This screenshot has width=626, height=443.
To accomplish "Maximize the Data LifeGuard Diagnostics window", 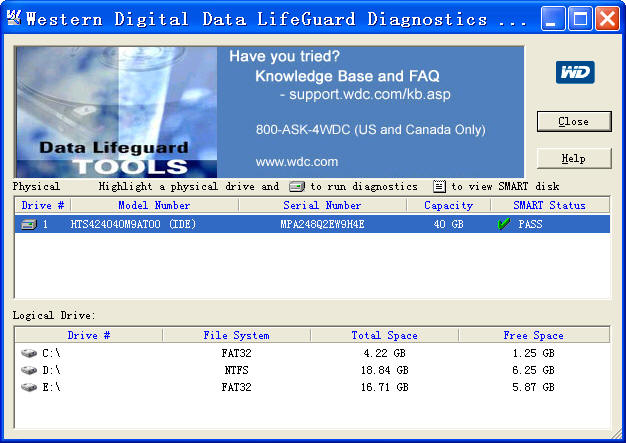I will [580, 19].
